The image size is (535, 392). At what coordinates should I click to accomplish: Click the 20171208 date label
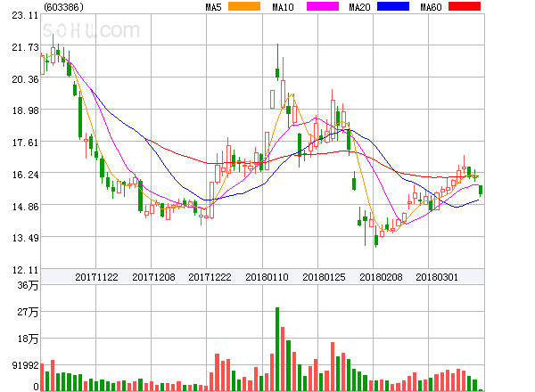(153, 277)
